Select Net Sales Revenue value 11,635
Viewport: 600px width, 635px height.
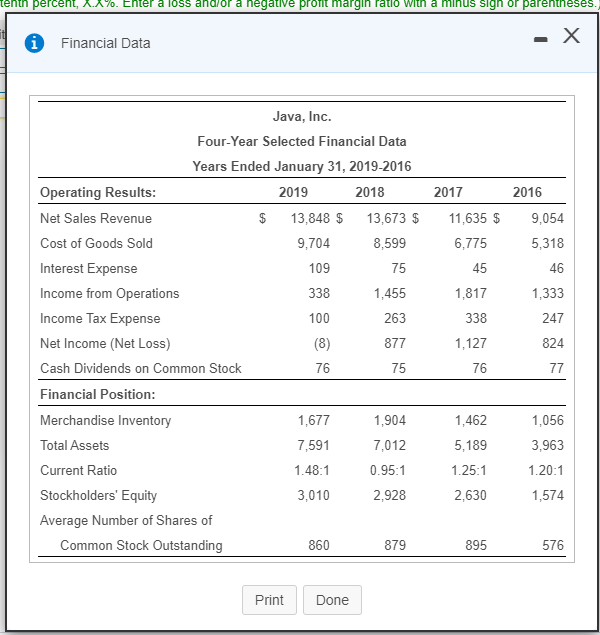click(x=468, y=218)
